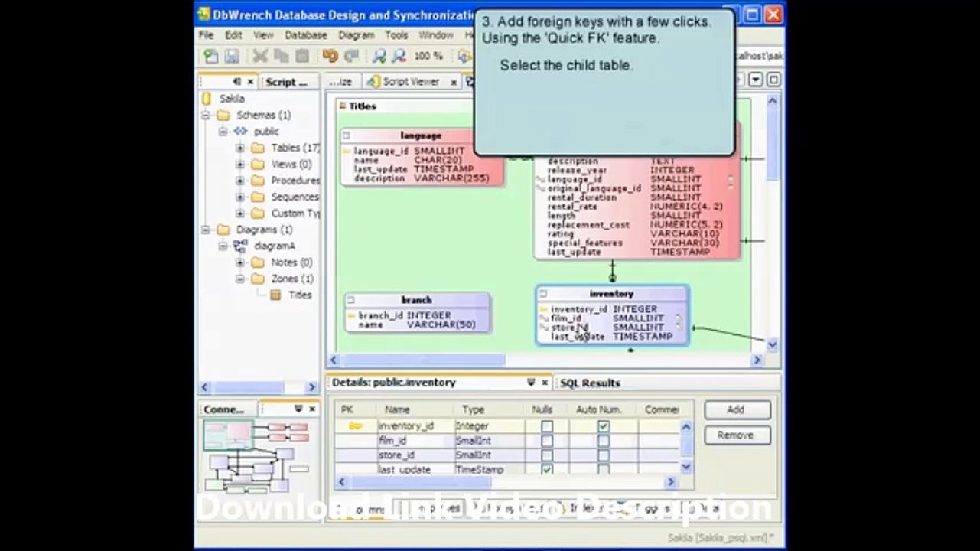Screen dimensions: 980x551
Task: Click the Undo toolbar icon
Action: 330,56
